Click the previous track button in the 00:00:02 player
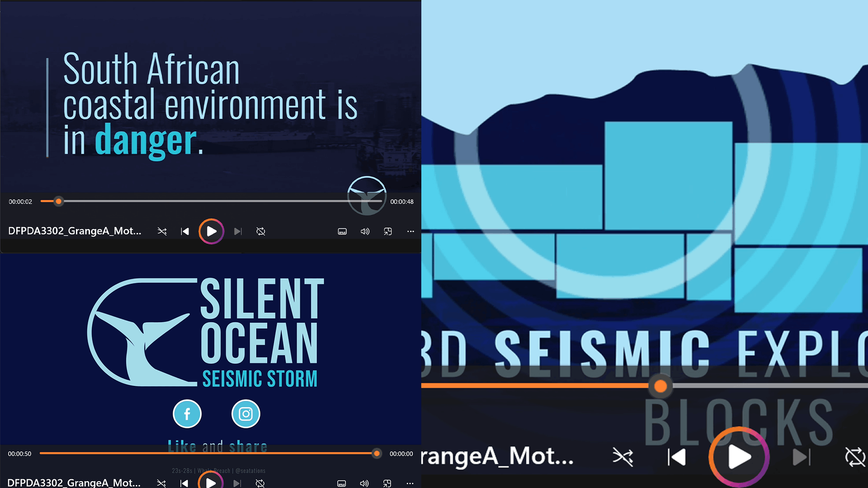This screenshot has width=868, height=488. 184,231
